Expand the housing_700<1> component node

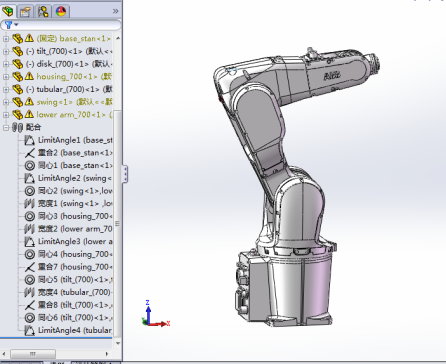[x=6, y=77]
